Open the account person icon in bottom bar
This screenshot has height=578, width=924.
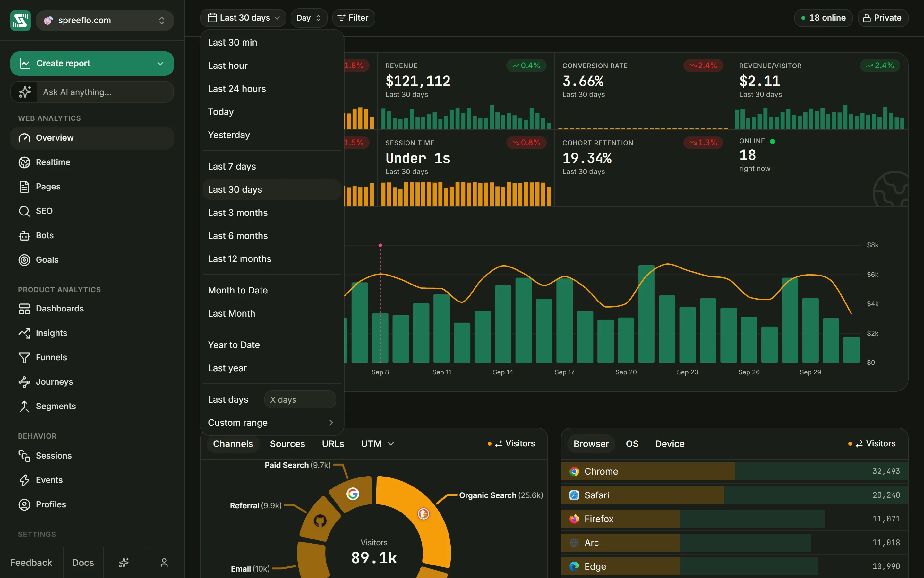[164, 562]
